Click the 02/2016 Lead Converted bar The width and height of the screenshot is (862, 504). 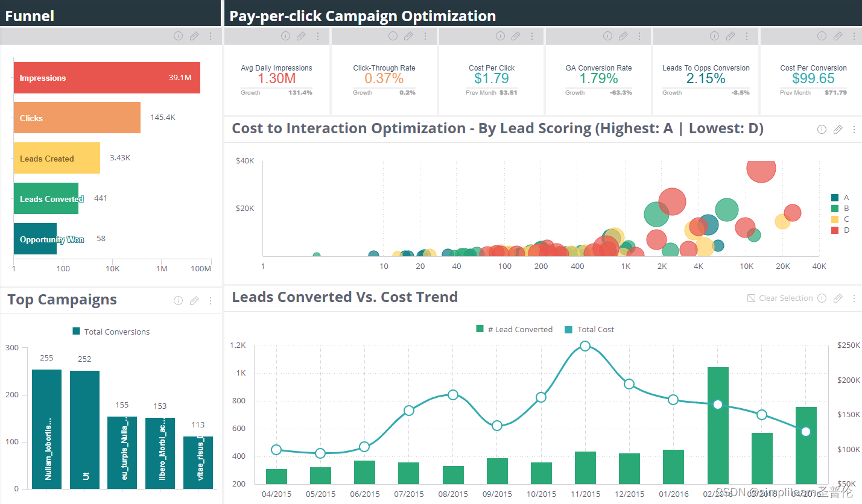coord(718,425)
